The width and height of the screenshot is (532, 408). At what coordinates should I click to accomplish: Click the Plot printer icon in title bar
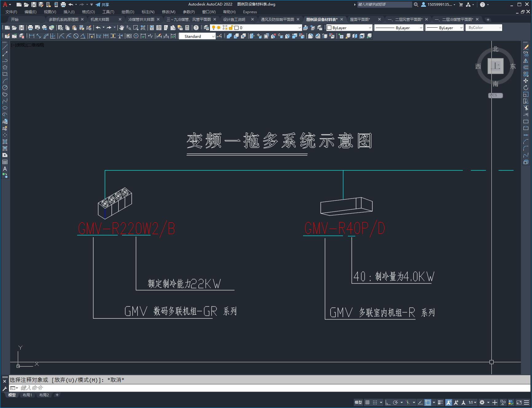[63, 4]
